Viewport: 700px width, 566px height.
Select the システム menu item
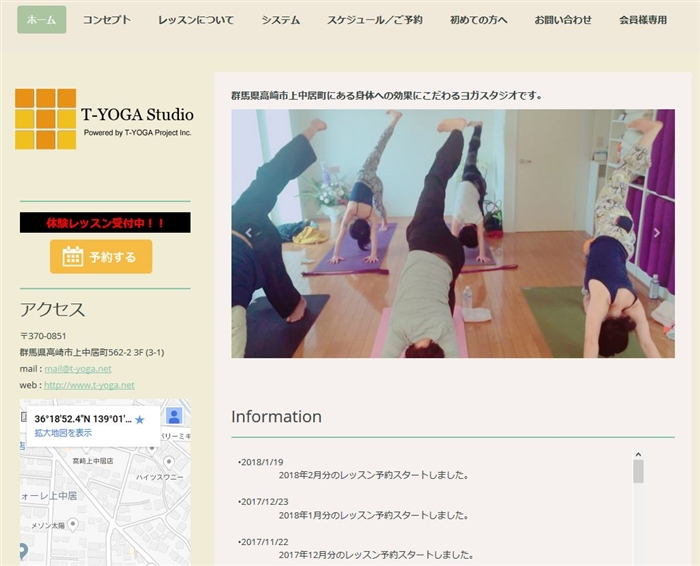(280, 20)
